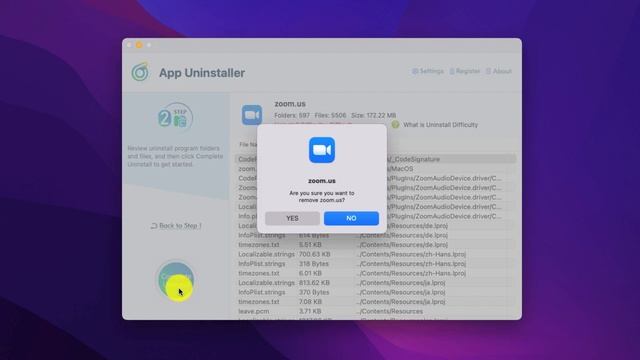Viewport: 640px width, 360px height.
Task: Click the 'Files: 5506' summary text
Action: (x=330, y=116)
